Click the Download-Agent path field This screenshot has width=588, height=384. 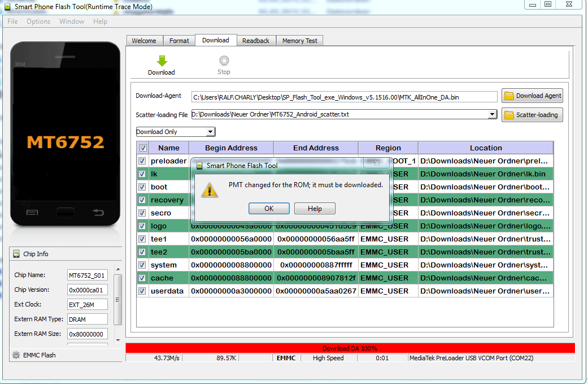click(x=344, y=97)
